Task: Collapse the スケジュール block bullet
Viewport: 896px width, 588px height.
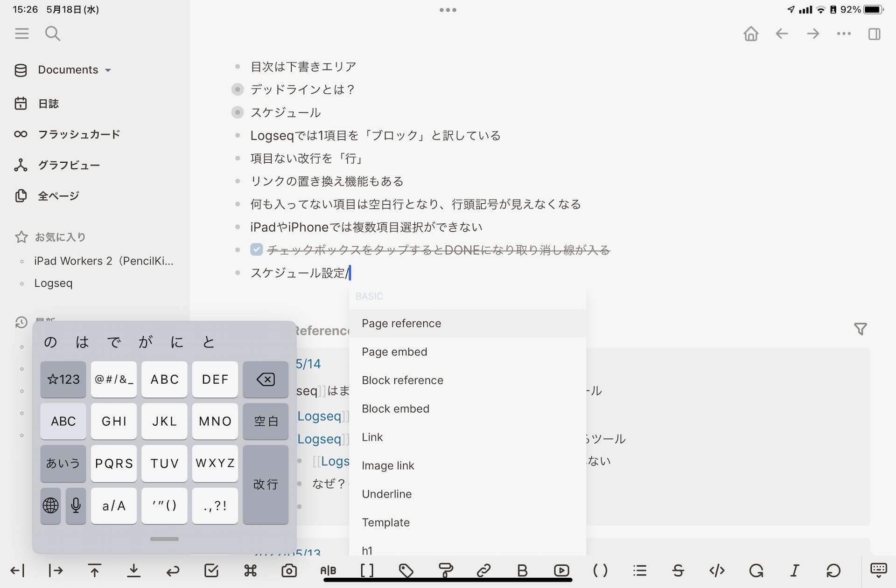Action: click(x=238, y=112)
